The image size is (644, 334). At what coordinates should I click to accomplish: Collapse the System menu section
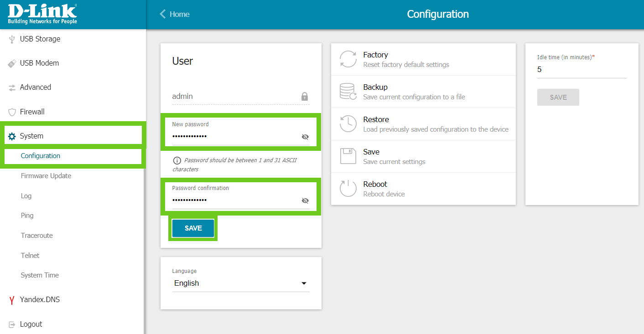pyautogui.click(x=32, y=136)
